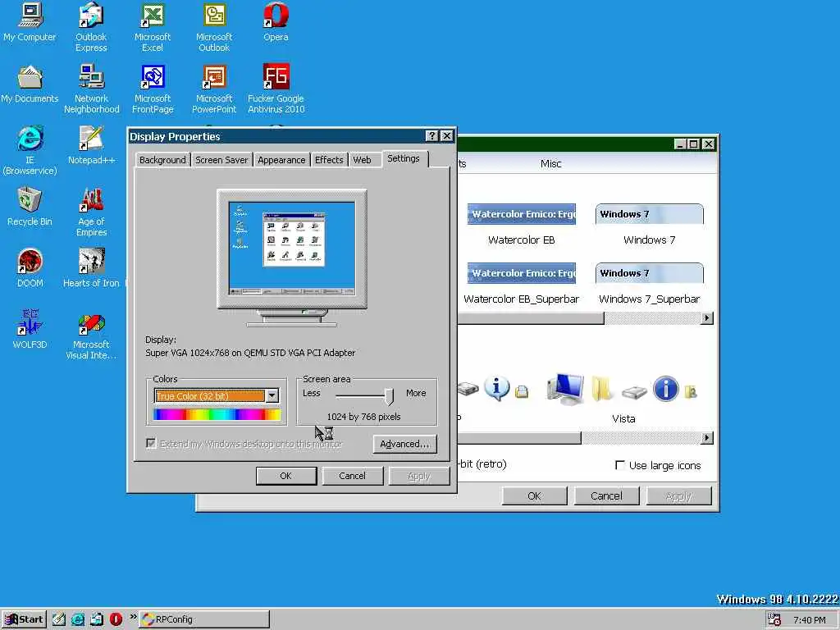The width and height of the screenshot is (840, 630).
Task: Click the themes list horizontal scrollbar thumb
Action: [531, 318]
